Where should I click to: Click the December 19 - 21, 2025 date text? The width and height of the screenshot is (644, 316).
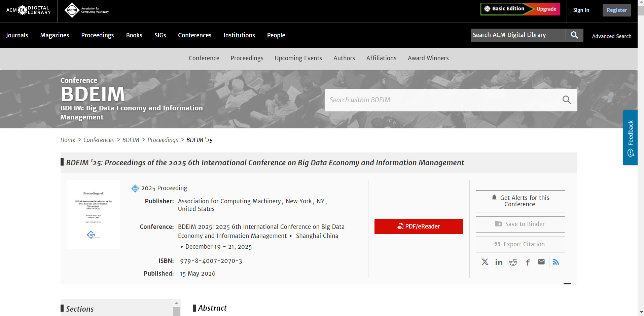[x=219, y=247]
